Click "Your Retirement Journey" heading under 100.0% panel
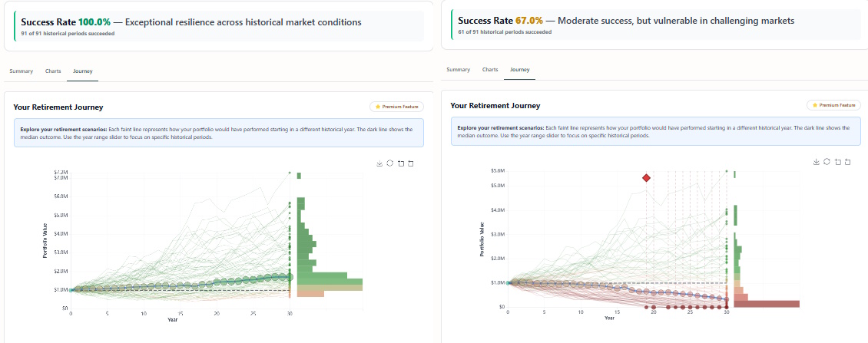This screenshot has height=343, width=868. click(58, 107)
